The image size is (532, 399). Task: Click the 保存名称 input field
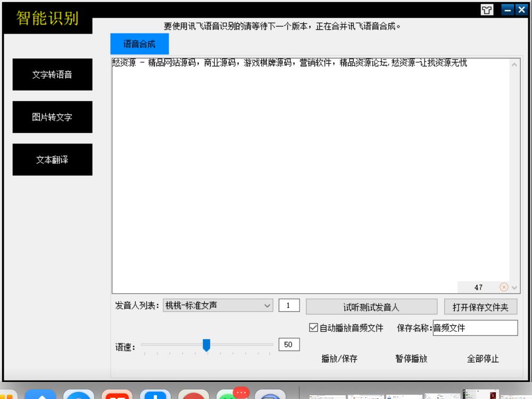475,328
